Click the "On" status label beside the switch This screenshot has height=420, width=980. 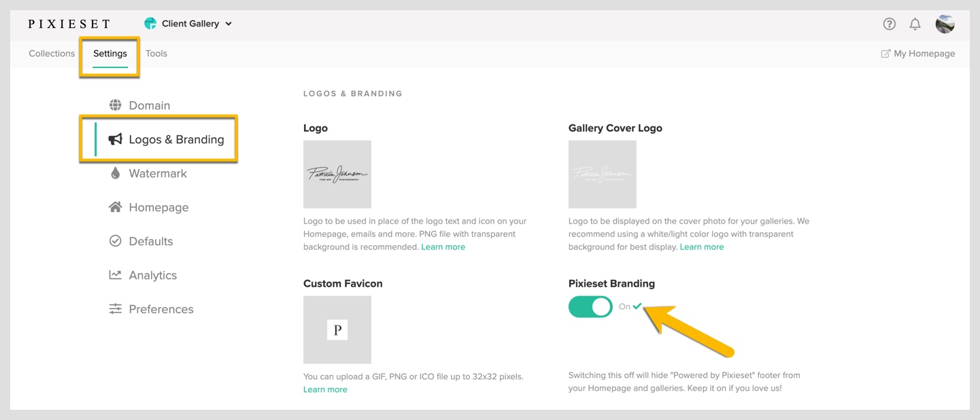tap(624, 307)
